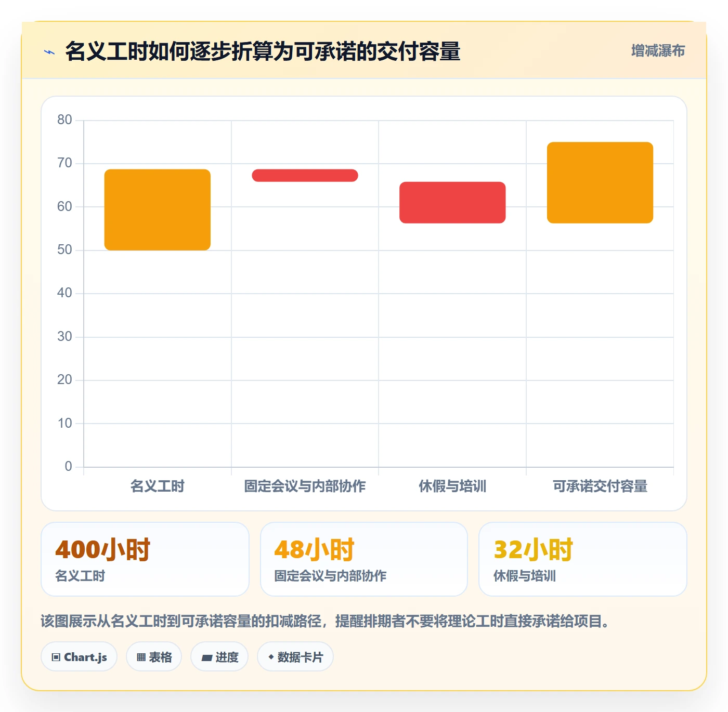This screenshot has width=728, height=712.
Task: Open the 48小时 固定会议与内部协作 data card
Action: click(x=364, y=559)
